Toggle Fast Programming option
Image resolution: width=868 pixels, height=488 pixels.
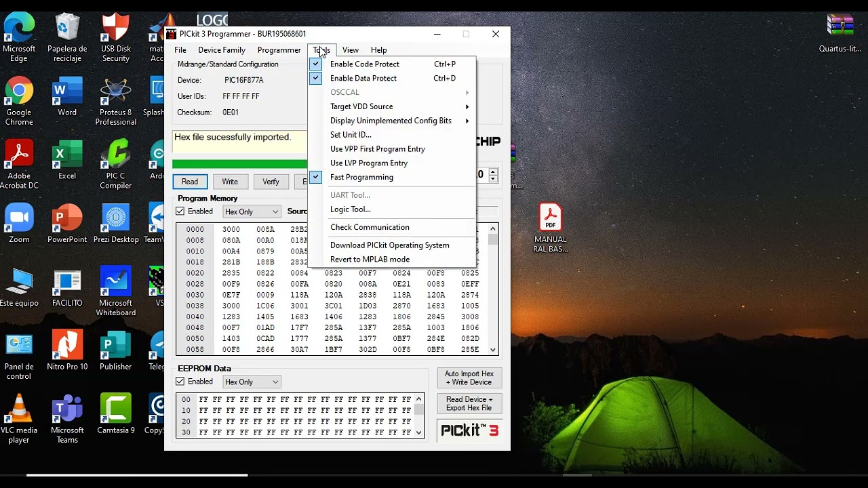click(x=392, y=177)
